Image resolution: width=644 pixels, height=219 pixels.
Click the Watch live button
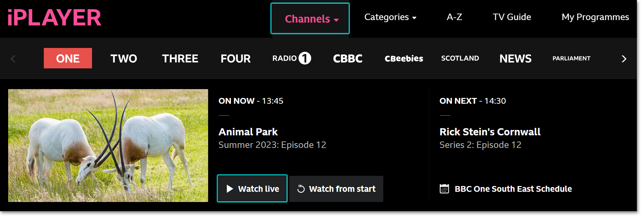[x=252, y=188]
